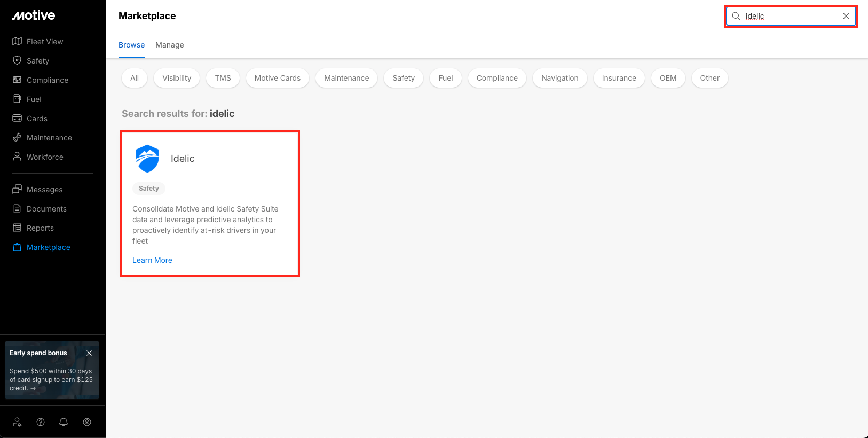Switch to the Manage tab
The width and height of the screenshot is (868, 438).
click(x=169, y=45)
